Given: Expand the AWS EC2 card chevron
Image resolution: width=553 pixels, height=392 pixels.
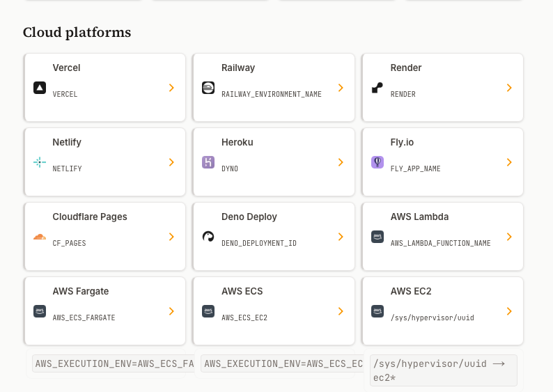Looking at the screenshot, I should [x=509, y=311].
